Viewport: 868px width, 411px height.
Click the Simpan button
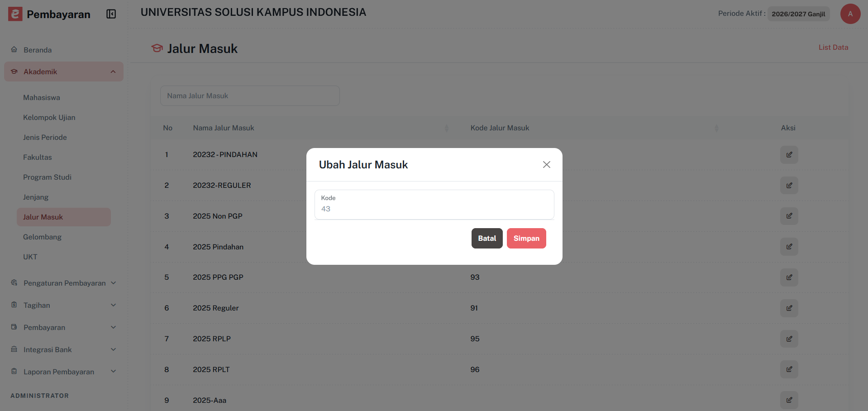(526, 238)
